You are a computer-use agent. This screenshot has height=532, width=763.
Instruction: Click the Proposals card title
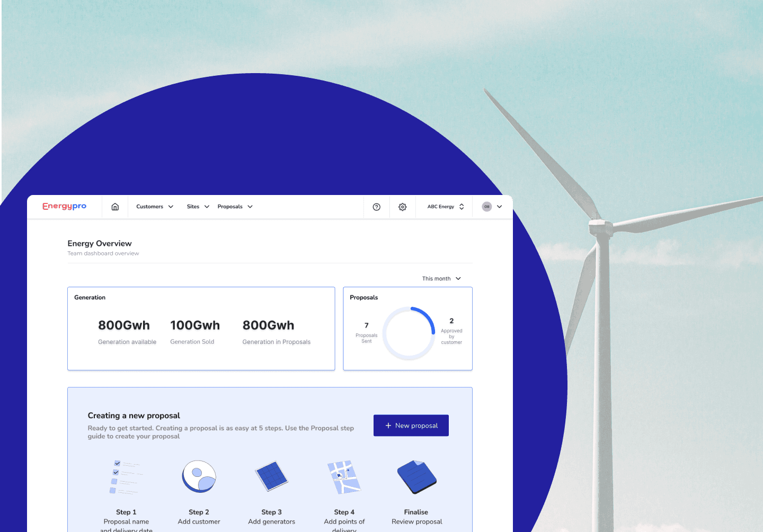364,298
